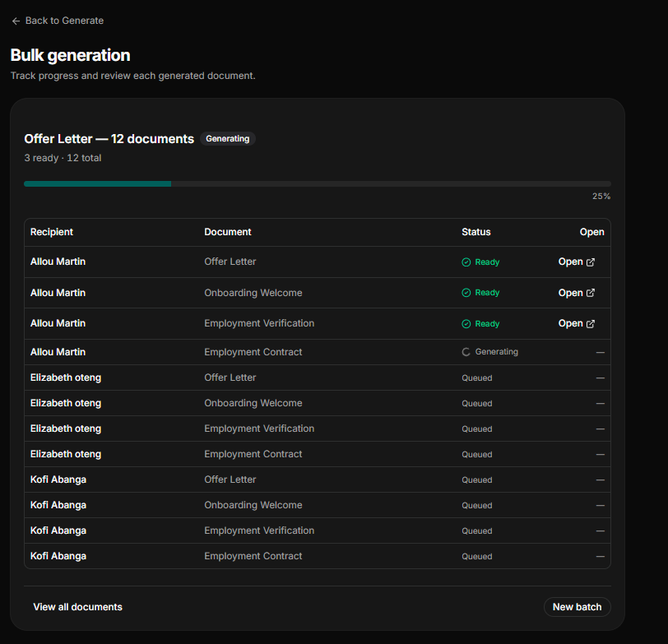Click Queued status for Kofi Abanga's Employment Contract
Viewport: 668px width, 644px height.
coord(476,557)
